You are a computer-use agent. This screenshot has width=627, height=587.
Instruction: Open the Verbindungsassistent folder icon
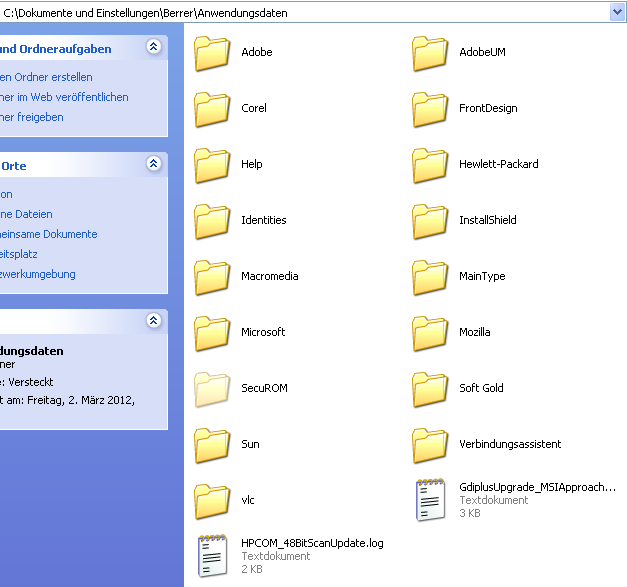(430, 445)
